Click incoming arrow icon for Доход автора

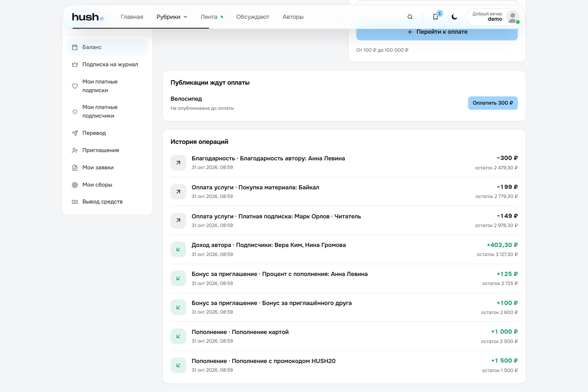click(x=178, y=249)
